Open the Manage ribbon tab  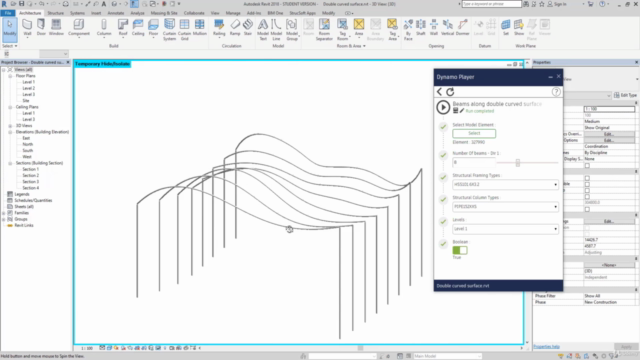tap(233, 13)
